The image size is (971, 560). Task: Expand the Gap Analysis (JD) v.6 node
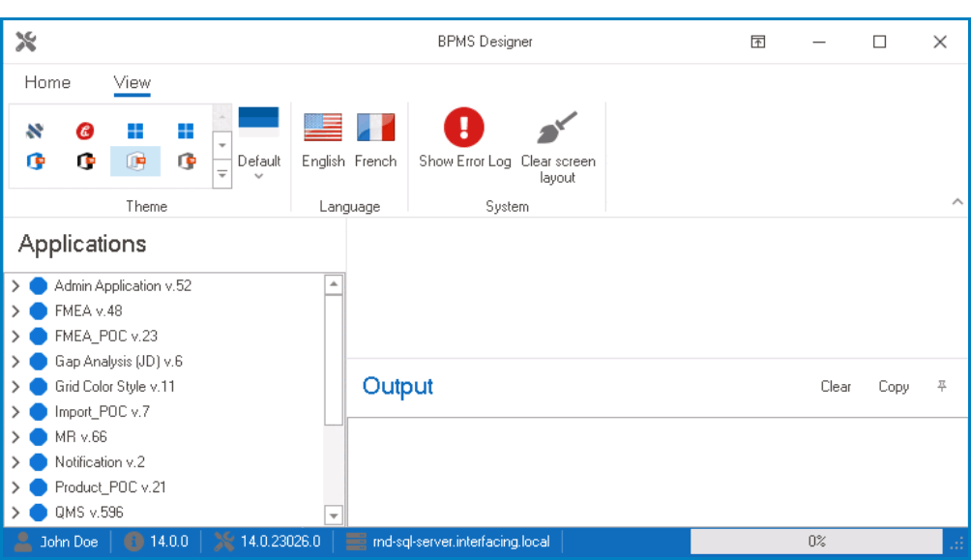pos(16,361)
